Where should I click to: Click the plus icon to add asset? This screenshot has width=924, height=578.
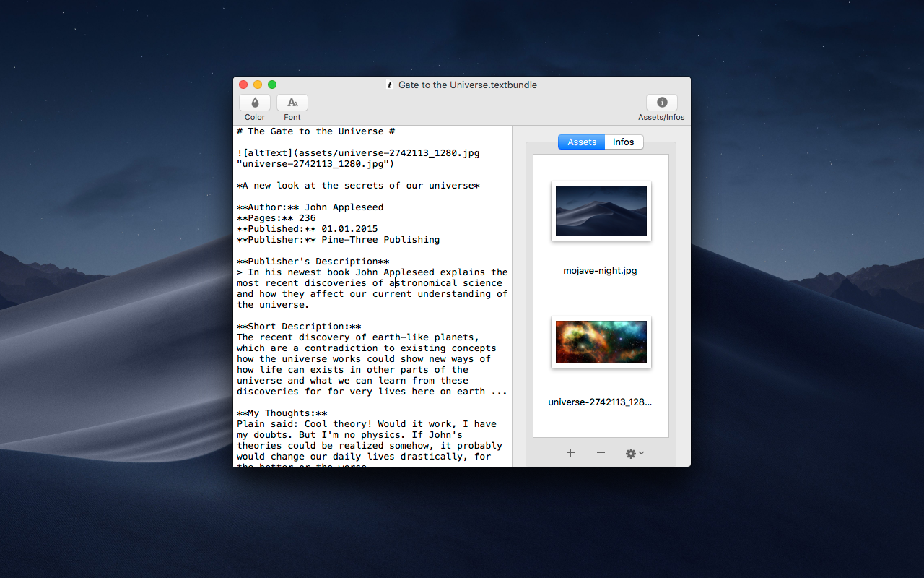(570, 453)
